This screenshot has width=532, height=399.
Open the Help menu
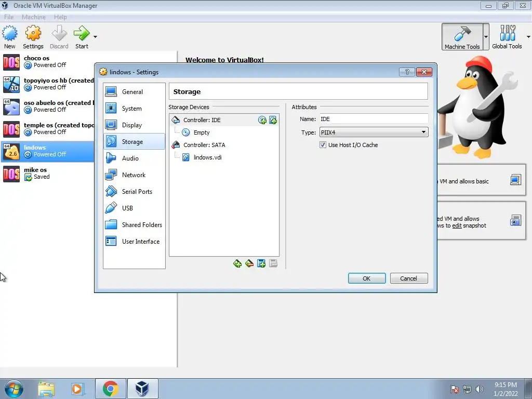coord(60,17)
